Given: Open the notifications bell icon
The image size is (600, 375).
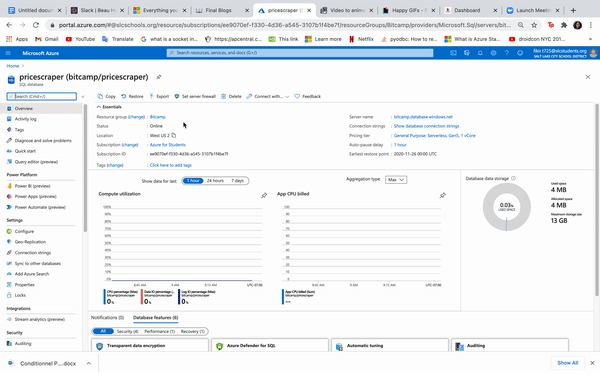Looking at the screenshot, I should coord(480,53).
